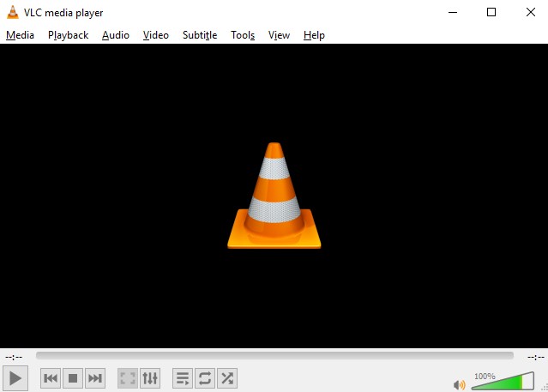Open the Media menu
The image size is (548, 392).
(x=20, y=35)
